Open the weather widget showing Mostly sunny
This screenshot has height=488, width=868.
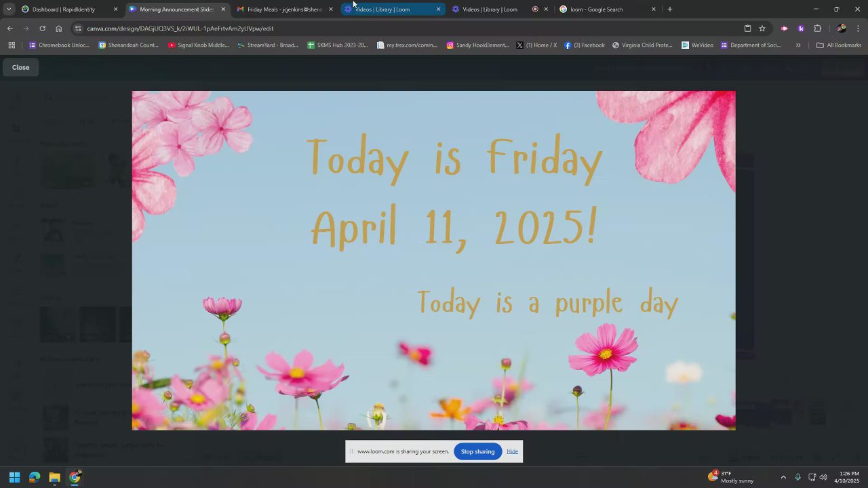731,477
